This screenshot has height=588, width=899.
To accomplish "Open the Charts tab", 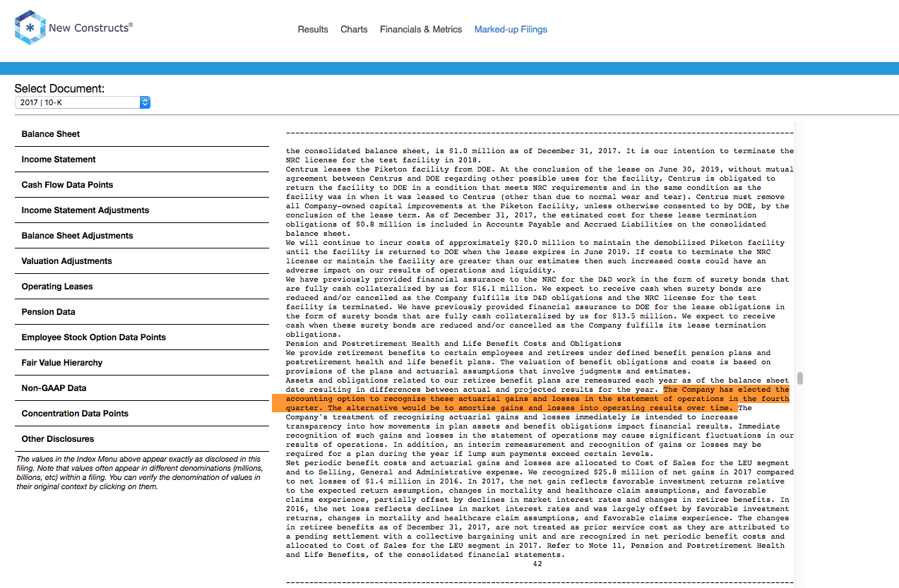I will pyautogui.click(x=354, y=30).
